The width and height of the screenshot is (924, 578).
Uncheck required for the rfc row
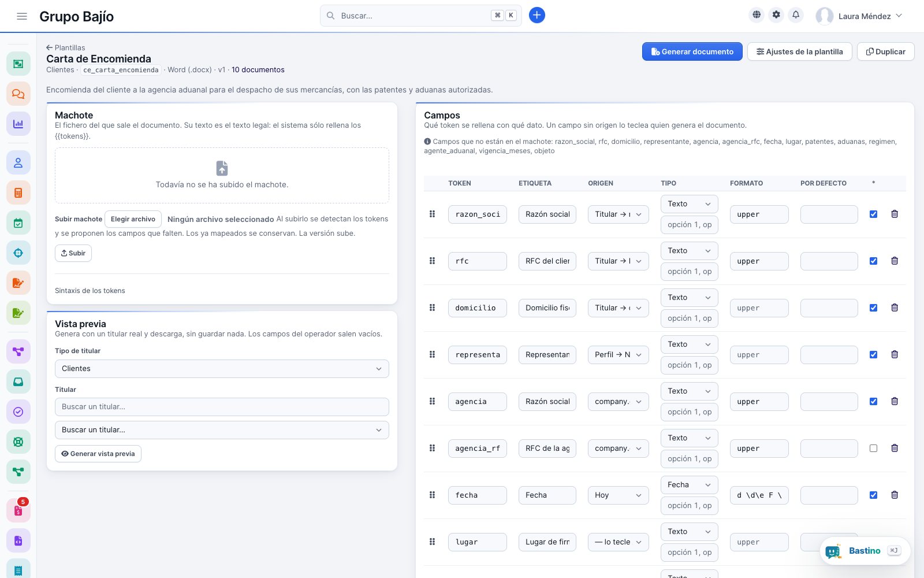click(x=873, y=261)
